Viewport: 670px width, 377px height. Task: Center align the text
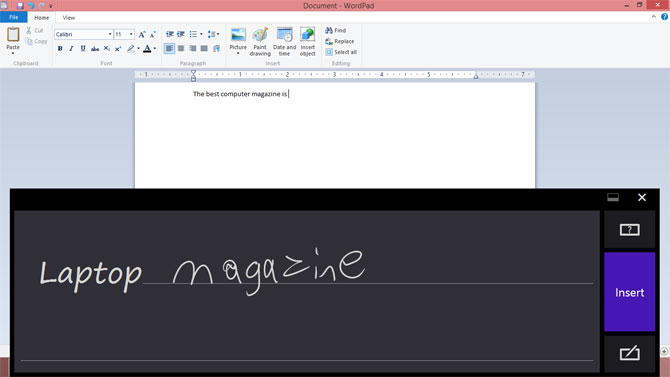click(x=181, y=49)
